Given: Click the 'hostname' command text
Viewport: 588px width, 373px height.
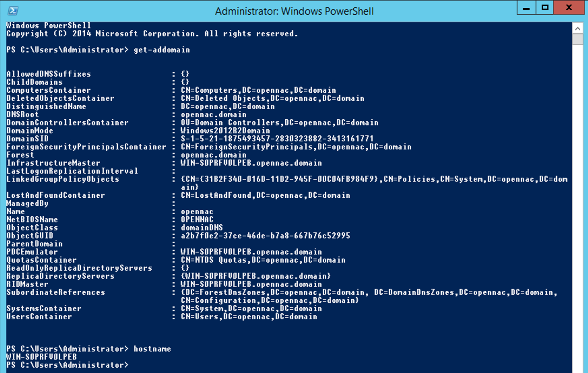Looking at the screenshot, I should coord(152,349).
